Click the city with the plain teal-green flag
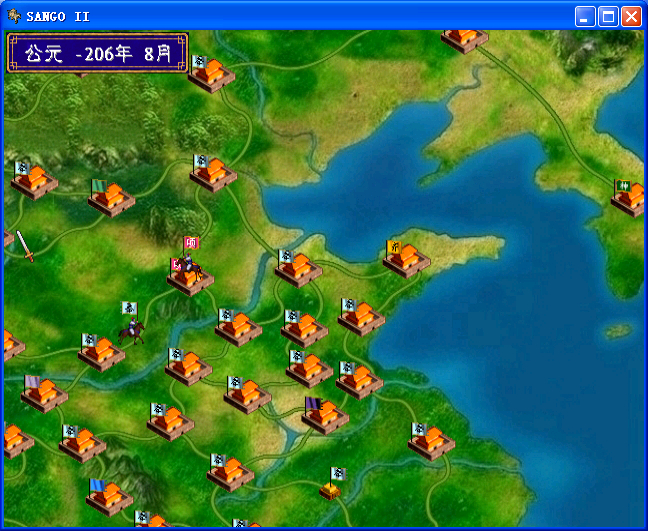The image size is (648, 531). pos(111,199)
